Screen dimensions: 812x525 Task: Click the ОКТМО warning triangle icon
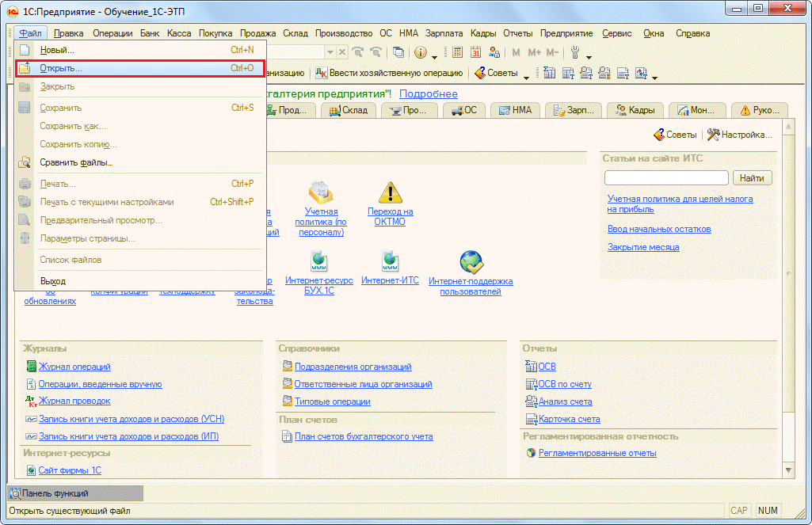click(390, 192)
